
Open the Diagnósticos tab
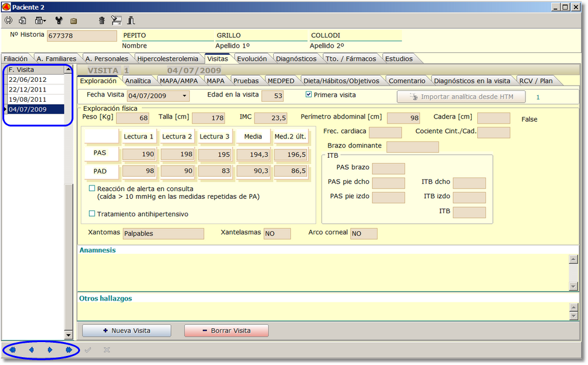[296, 58]
